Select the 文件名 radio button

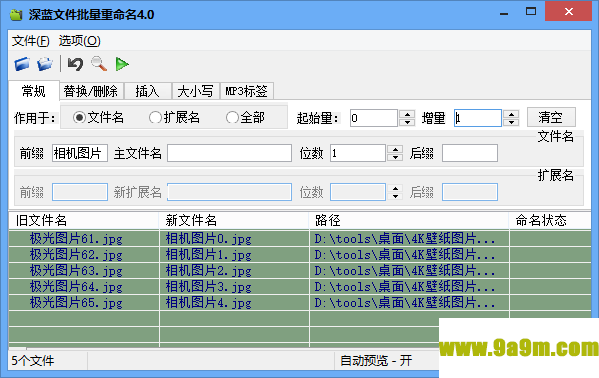point(98,117)
